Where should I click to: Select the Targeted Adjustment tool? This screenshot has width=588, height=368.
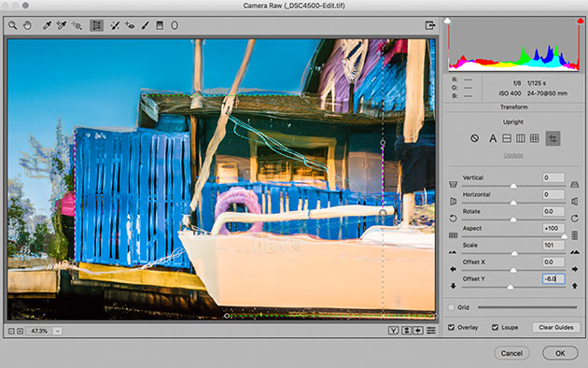pyautogui.click(x=77, y=25)
